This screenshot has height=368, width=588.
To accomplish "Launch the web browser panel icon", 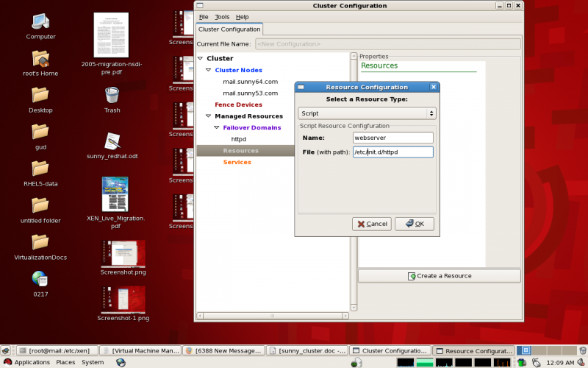I will coord(121,362).
